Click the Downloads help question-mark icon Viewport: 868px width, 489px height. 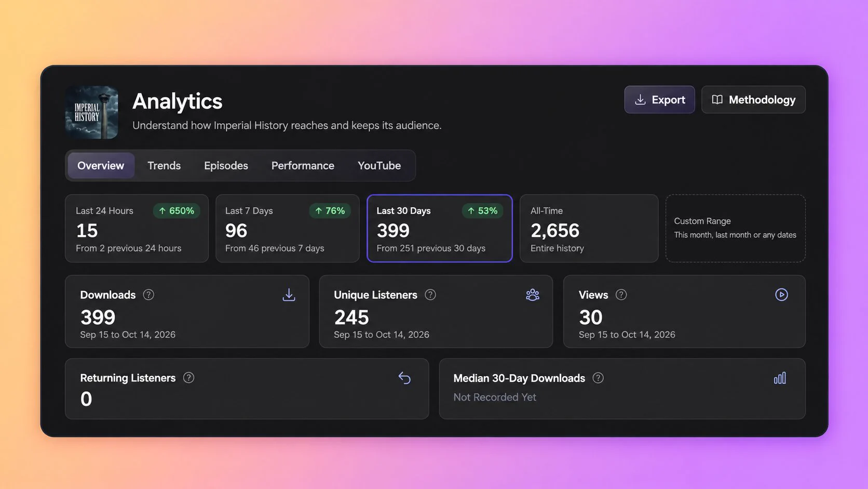point(148,295)
